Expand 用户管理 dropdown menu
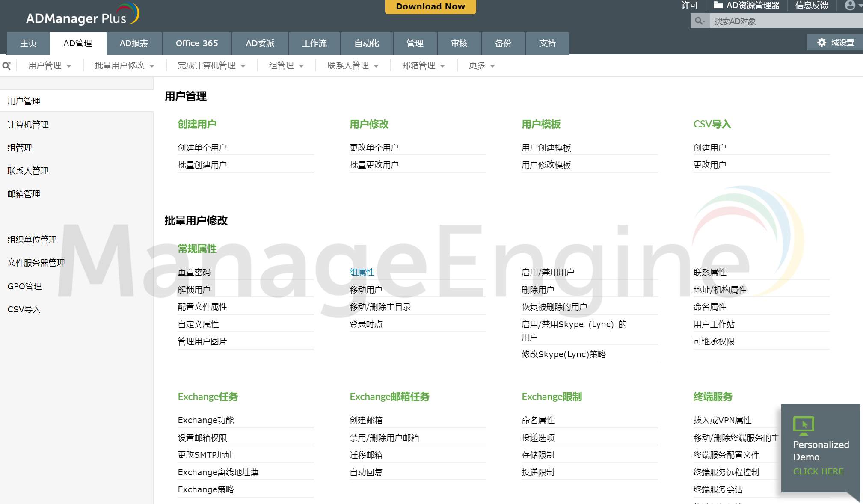The image size is (863, 504). (48, 66)
